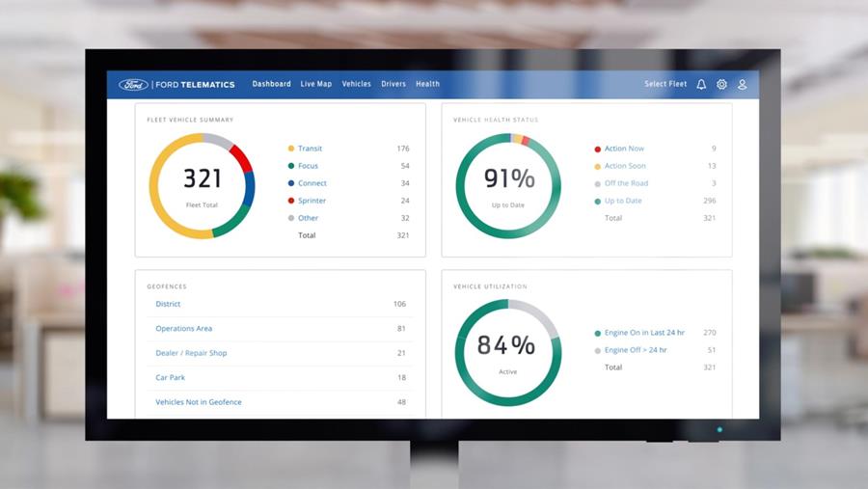The image size is (868, 489).
Task: Open the Live Map tab
Action: click(315, 85)
